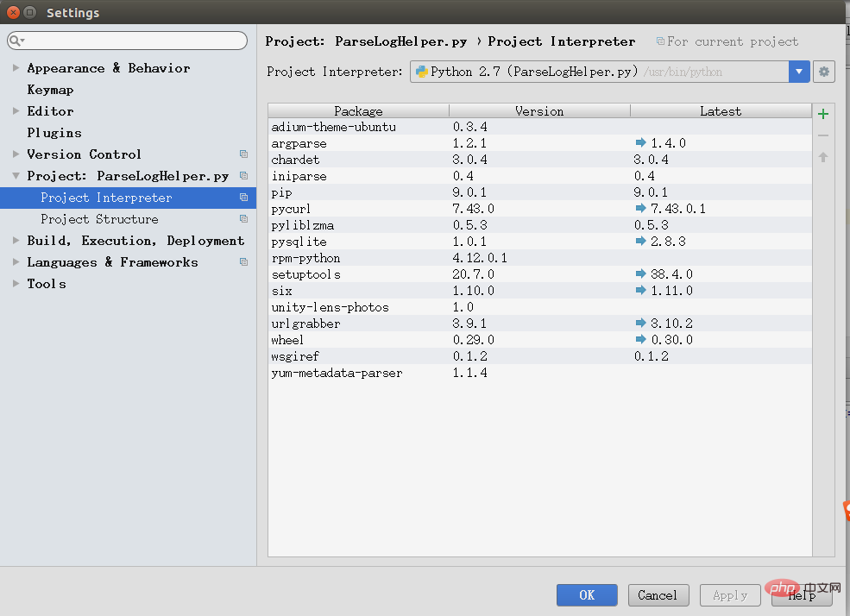Open the Project Interpreter dropdown arrow
The height and width of the screenshot is (616, 850).
(x=799, y=72)
